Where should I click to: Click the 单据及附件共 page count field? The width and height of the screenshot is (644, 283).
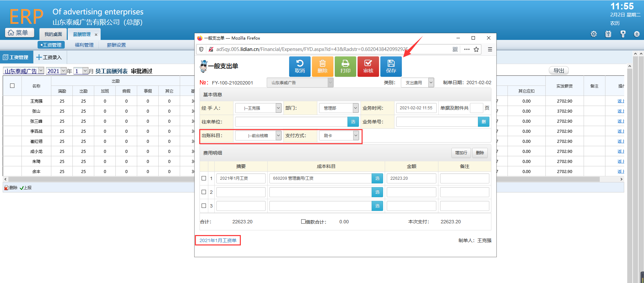[476, 108]
